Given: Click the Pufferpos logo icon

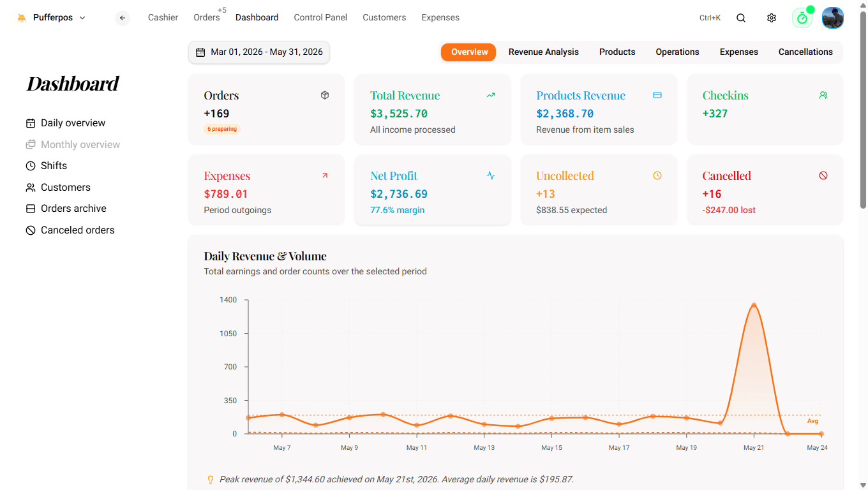Looking at the screenshot, I should 22,18.
